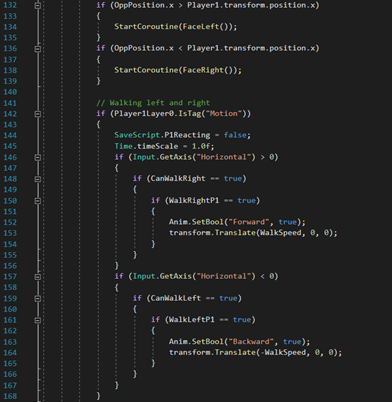
Task: Collapse the Horizontal > 0 block fold
Action: click(38, 157)
